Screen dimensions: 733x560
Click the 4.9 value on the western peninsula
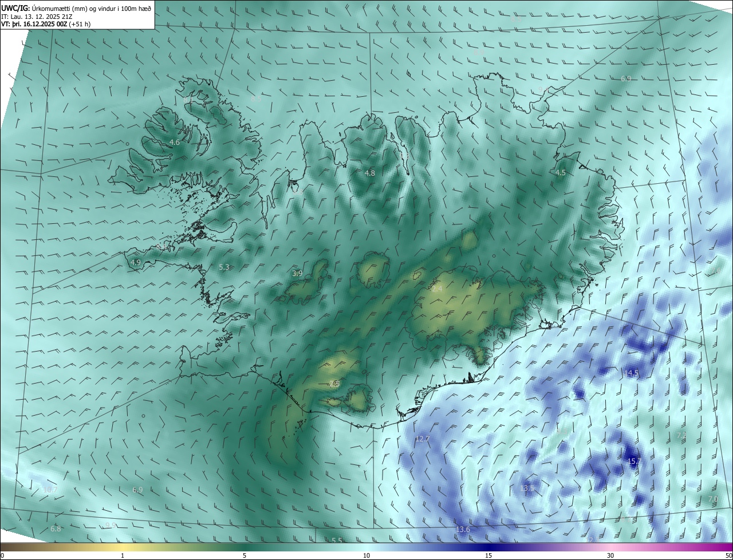click(x=136, y=262)
